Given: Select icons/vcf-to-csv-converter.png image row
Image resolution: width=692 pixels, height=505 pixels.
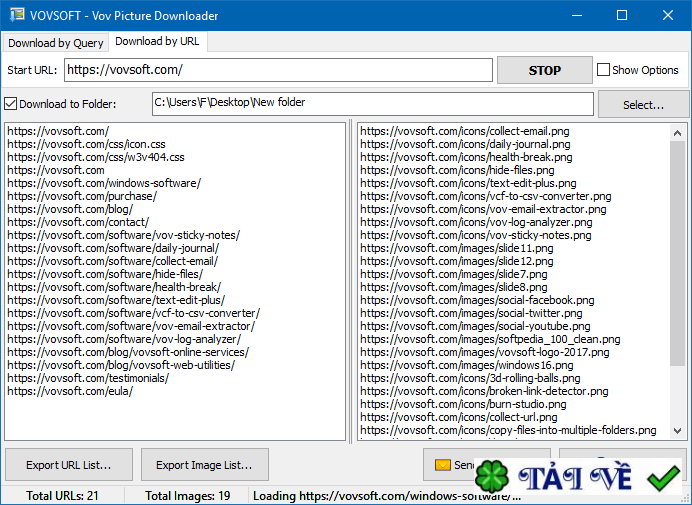Looking at the screenshot, I should pyautogui.click(x=485, y=196).
